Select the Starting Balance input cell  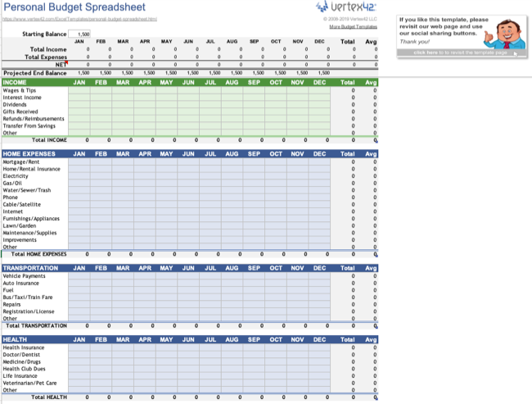click(79, 34)
